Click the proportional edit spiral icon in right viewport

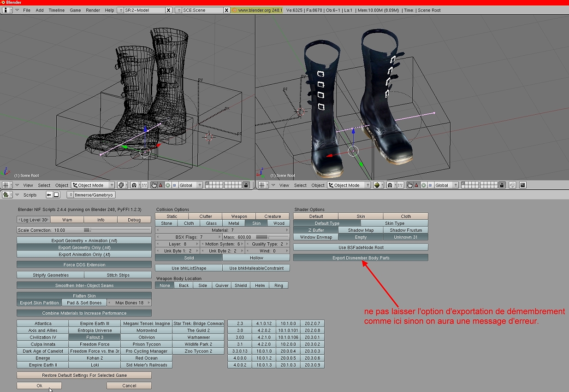point(512,185)
